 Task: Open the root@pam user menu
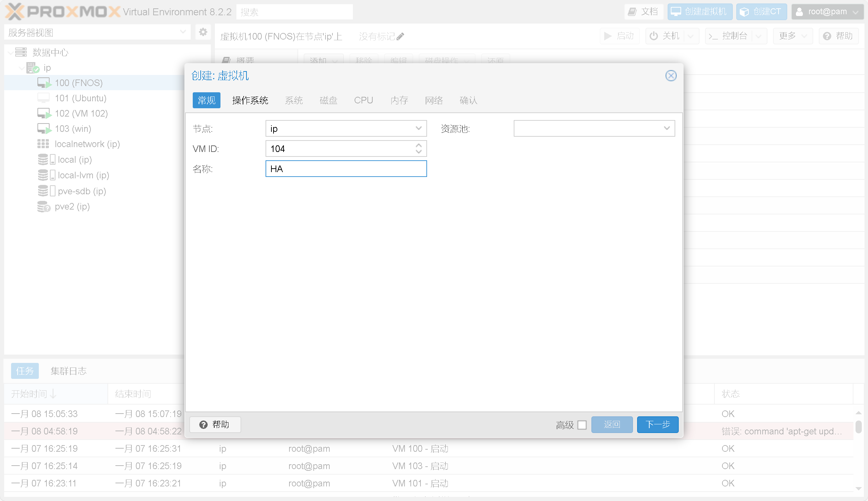pyautogui.click(x=827, y=12)
